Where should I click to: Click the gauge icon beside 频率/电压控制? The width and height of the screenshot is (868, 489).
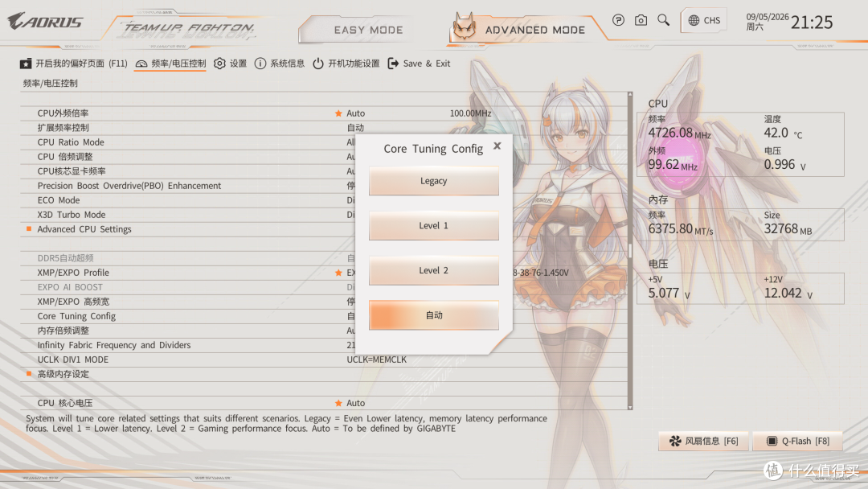click(x=141, y=64)
